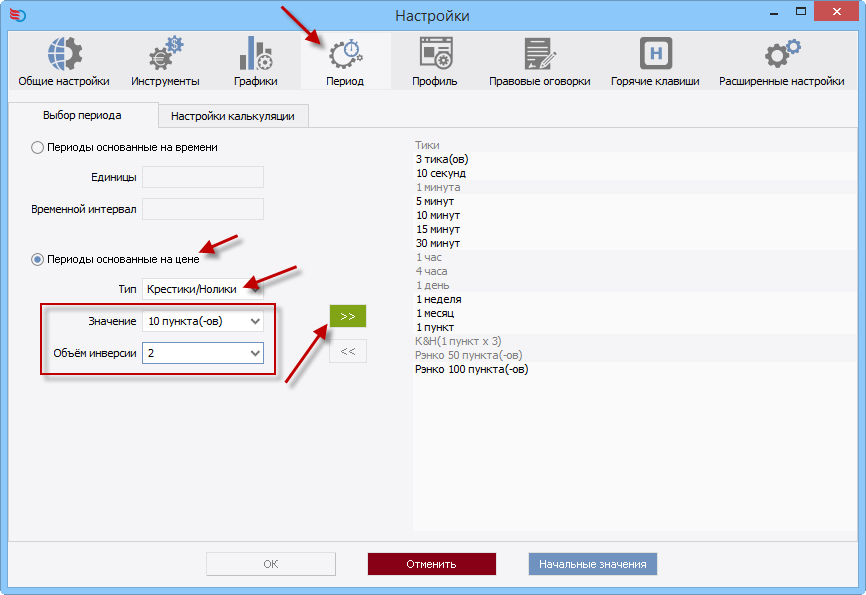This screenshot has height=595, width=866.
Task: Select 'Периоды основанные на времени' radio button
Action: tap(38, 147)
